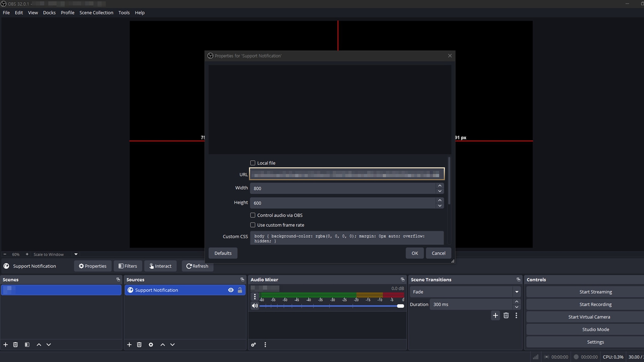Open advanced audio properties gears icon
The width and height of the screenshot is (644, 362).
pos(253,345)
